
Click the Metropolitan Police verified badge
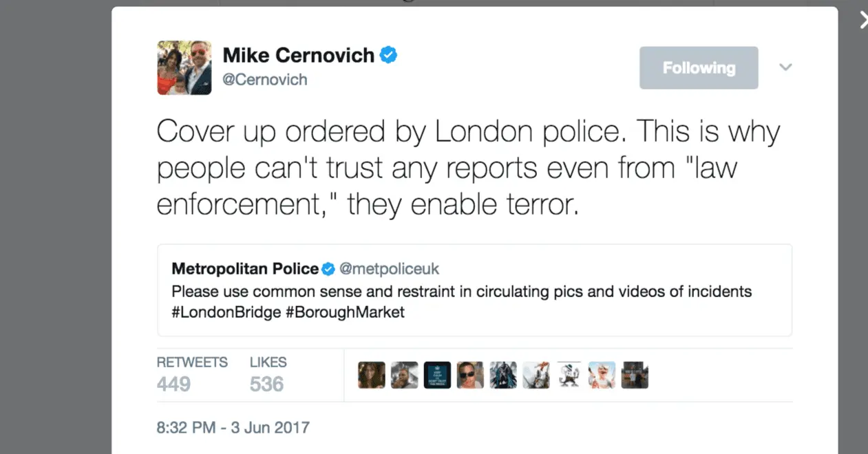329,268
